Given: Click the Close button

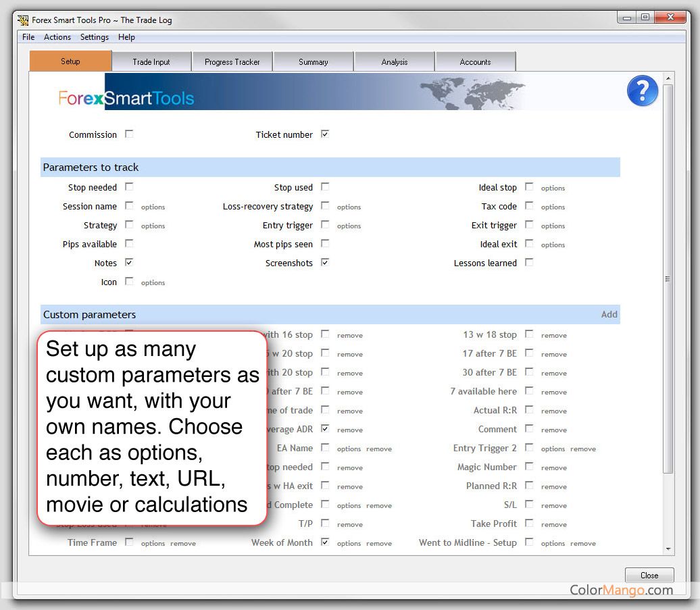Looking at the screenshot, I should [649, 575].
